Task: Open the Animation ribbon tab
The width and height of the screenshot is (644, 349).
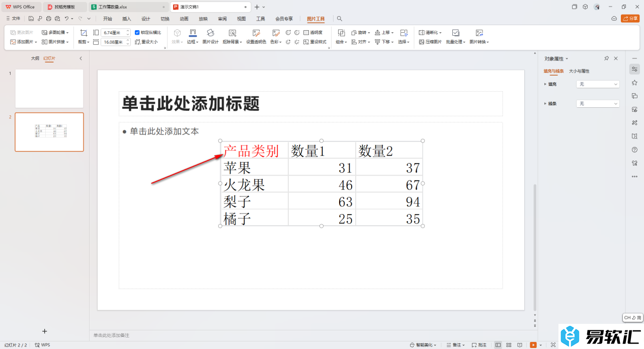Action: (x=184, y=19)
